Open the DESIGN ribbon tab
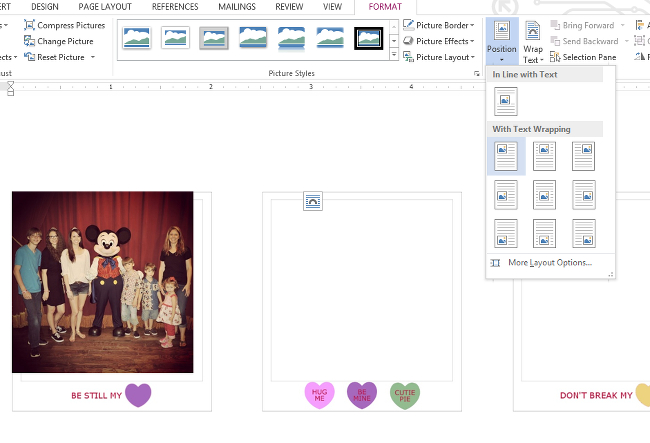This screenshot has width=650, height=443. click(45, 7)
